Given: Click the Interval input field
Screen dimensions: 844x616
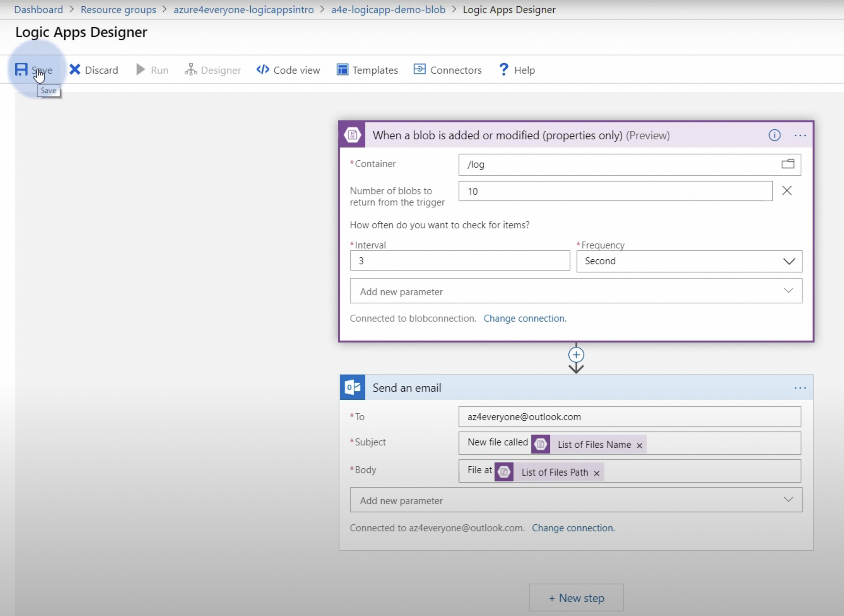Looking at the screenshot, I should pos(460,261).
